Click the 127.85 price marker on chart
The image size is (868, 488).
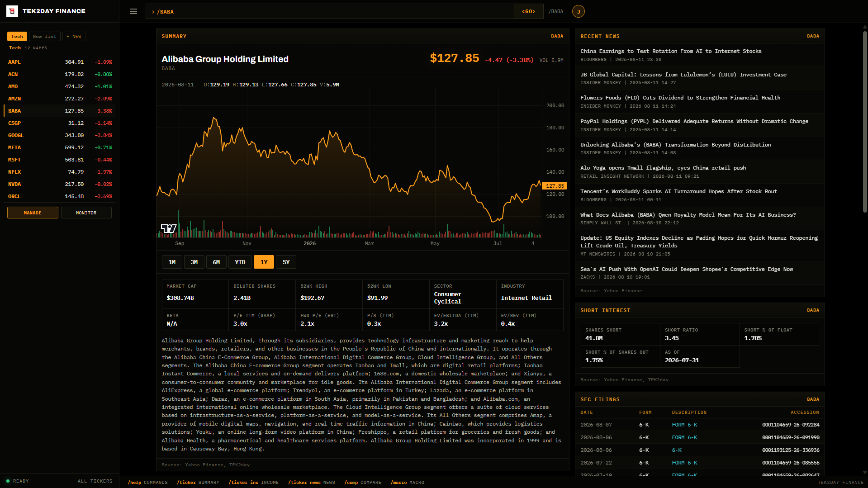(555, 186)
